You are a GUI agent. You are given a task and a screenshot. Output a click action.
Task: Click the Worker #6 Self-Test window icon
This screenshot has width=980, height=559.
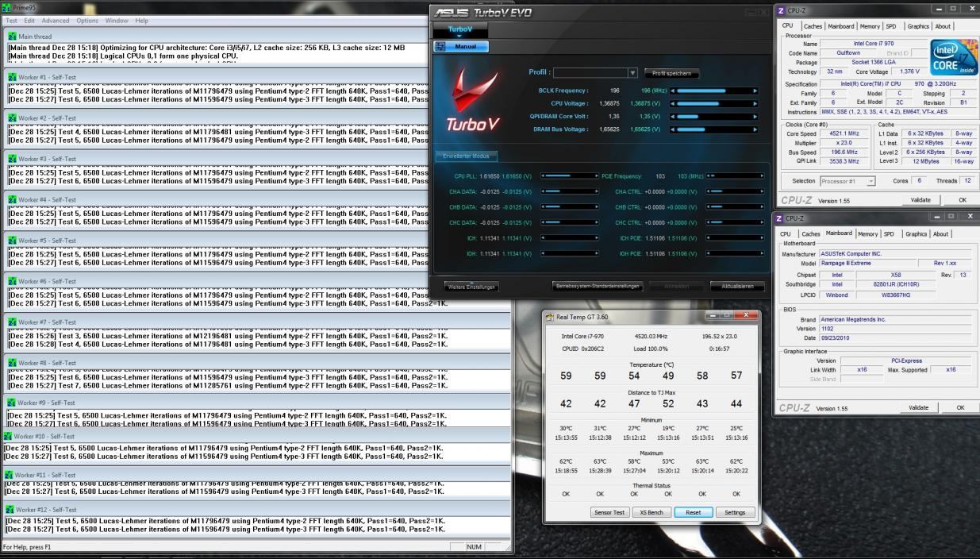coord(12,282)
